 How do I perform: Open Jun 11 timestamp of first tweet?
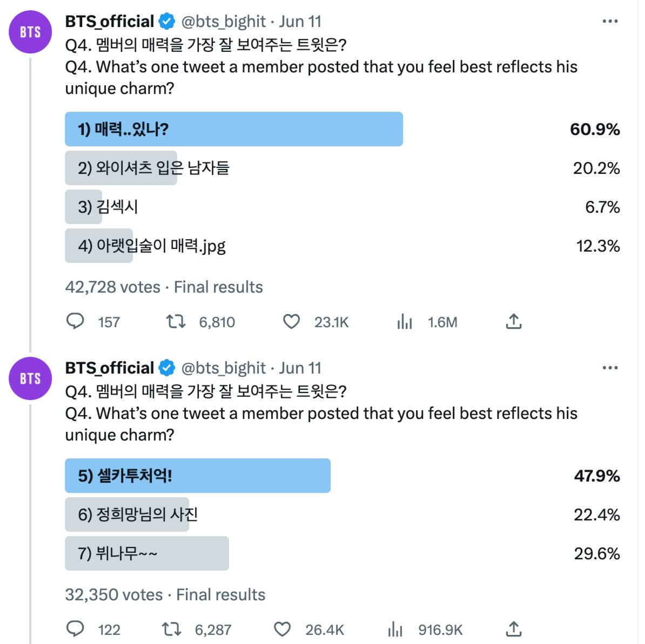coord(300,22)
